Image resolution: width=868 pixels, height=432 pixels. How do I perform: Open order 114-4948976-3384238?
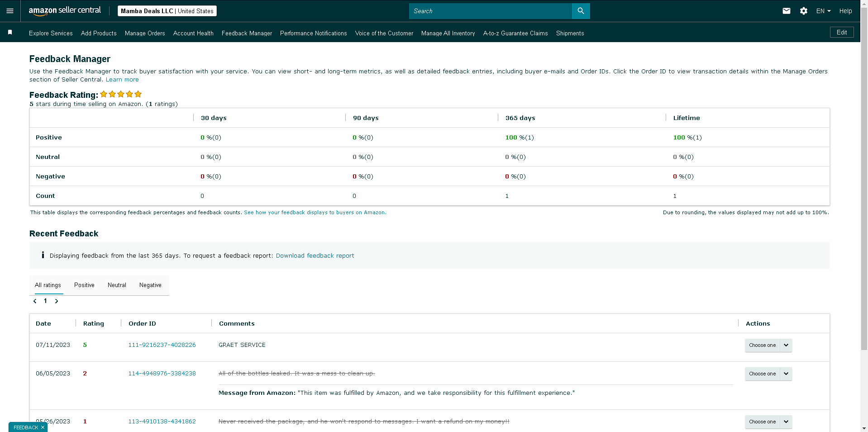tap(162, 373)
